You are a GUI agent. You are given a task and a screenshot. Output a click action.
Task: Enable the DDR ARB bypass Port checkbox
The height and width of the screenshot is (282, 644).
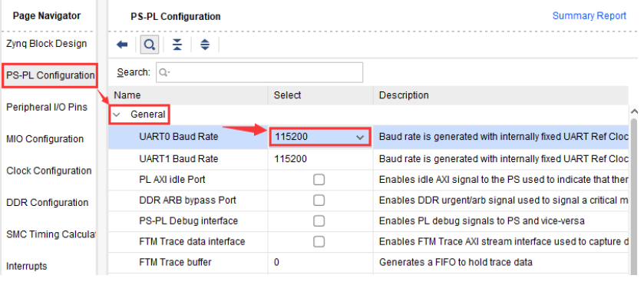(x=319, y=201)
